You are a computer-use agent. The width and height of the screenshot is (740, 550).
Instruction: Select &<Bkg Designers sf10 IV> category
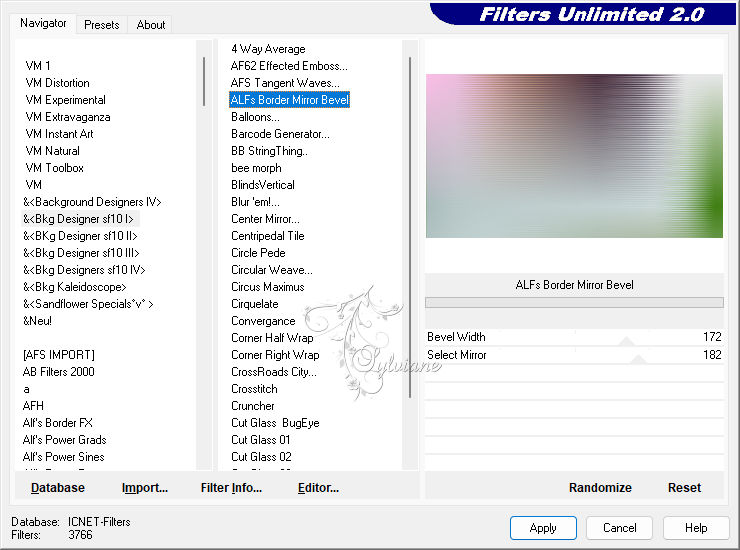pyautogui.click(x=84, y=270)
